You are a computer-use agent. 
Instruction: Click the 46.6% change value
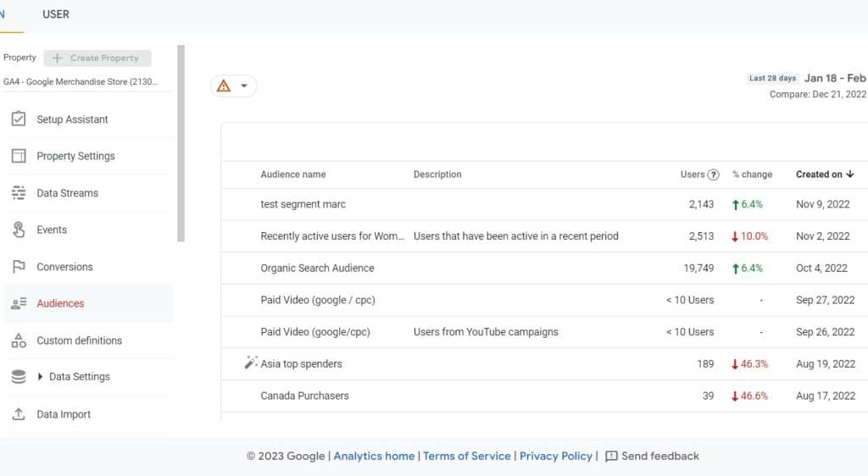pos(754,396)
